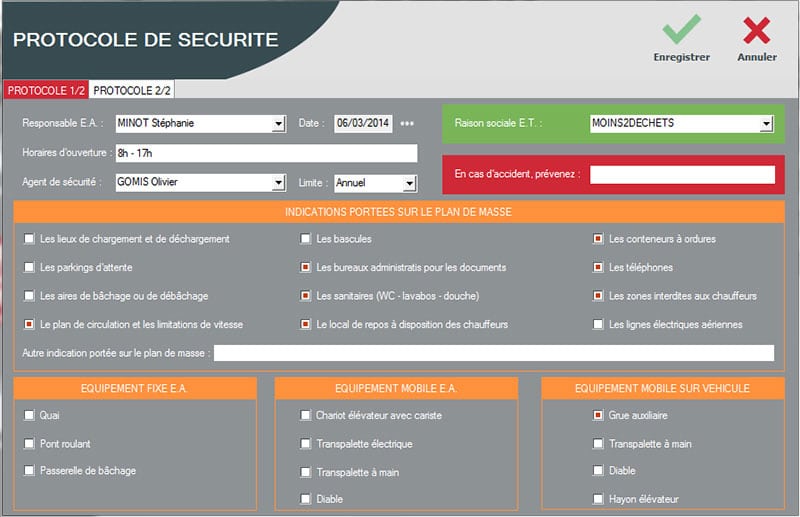Uncheck Les zones interdites aux chauffeurs

[x=598, y=296]
